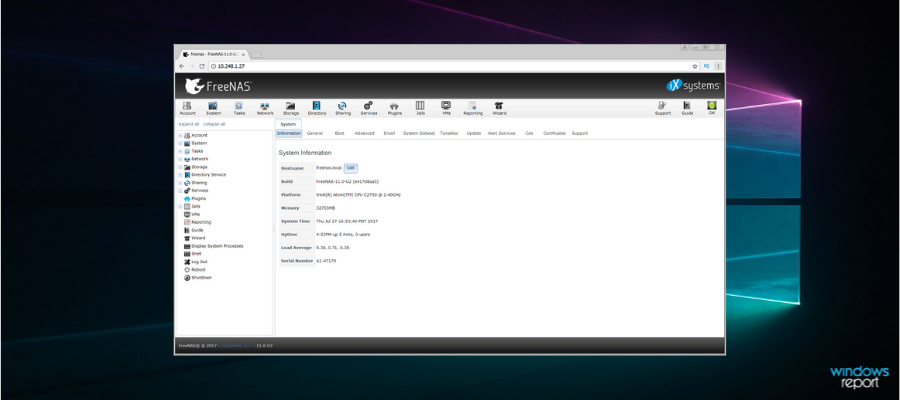
Task: Open Storage from the top toolbar
Action: point(290,108)
